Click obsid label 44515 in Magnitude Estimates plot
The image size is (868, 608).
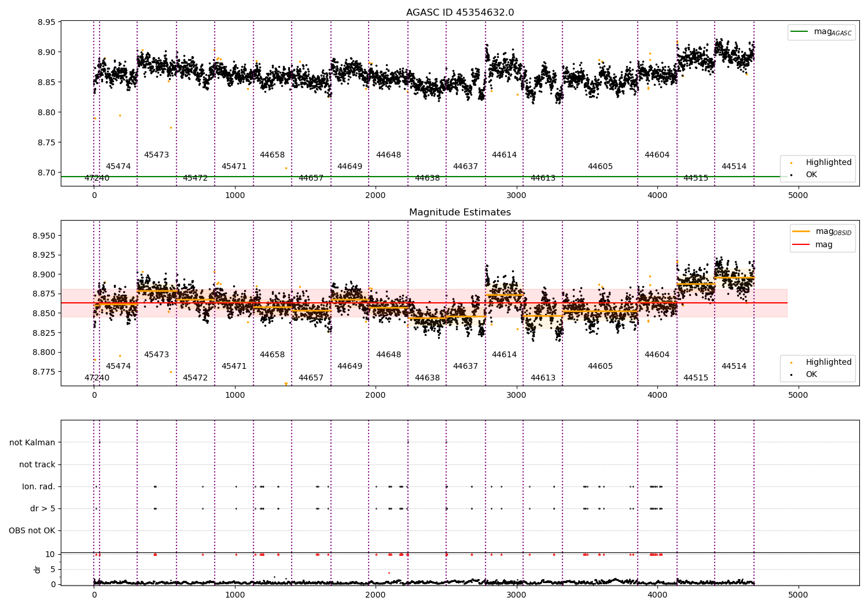coord(696,378)
